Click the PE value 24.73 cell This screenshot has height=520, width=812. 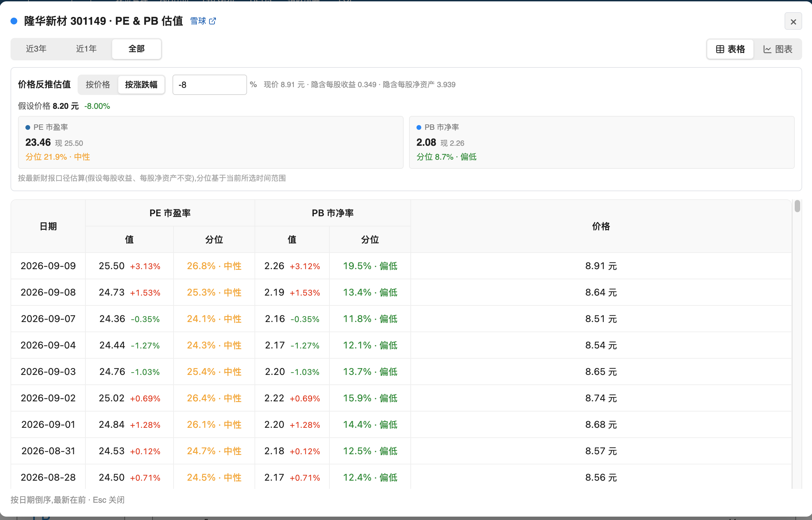tap(129, 292)
